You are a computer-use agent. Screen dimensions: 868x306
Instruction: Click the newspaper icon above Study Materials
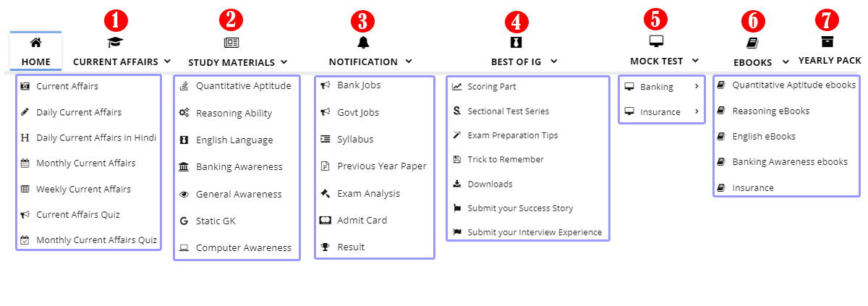pos(231,43)
